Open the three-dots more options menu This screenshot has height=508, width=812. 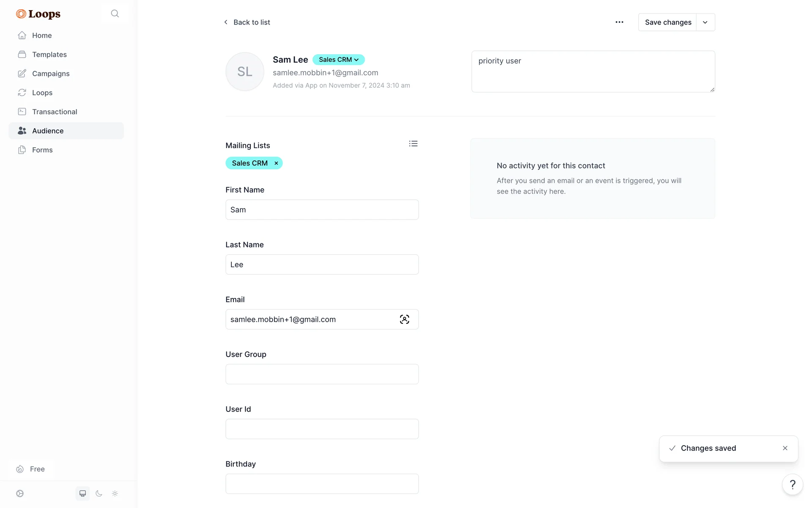coord(619,22)
